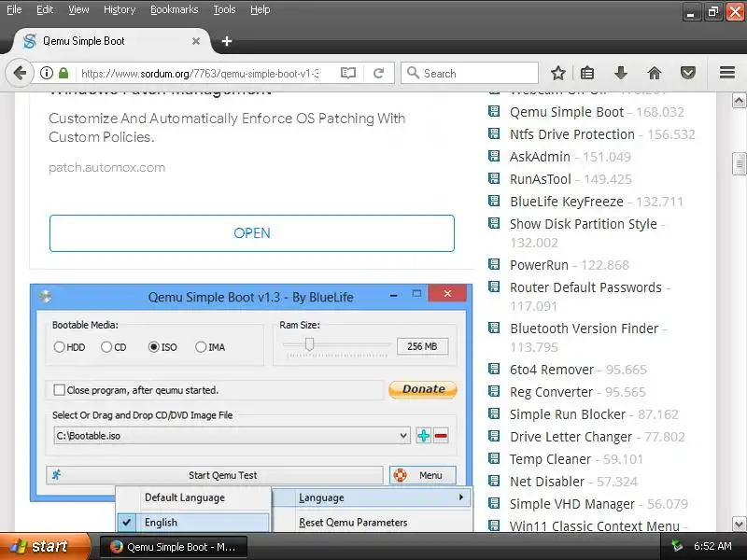Open the Firefox hamburger menu
Image resolution: width=747 pixels, height=560 pixels.
click(727, 73)
